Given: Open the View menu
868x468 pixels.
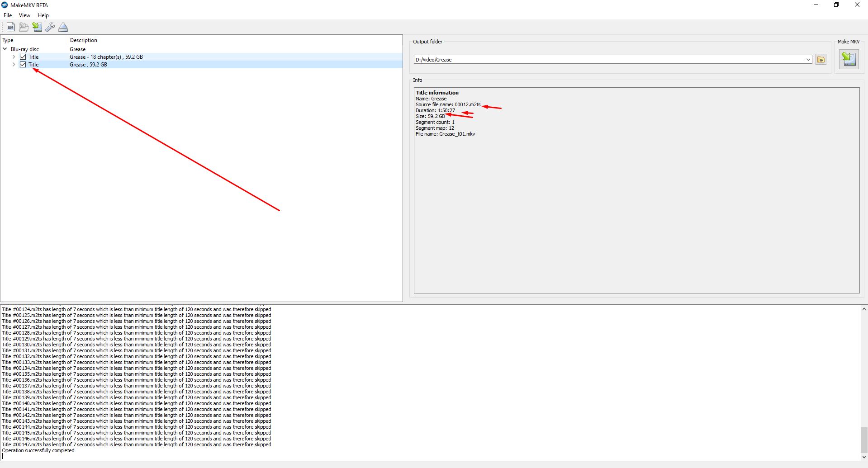Looking at the screenshot, I should 24,15.
